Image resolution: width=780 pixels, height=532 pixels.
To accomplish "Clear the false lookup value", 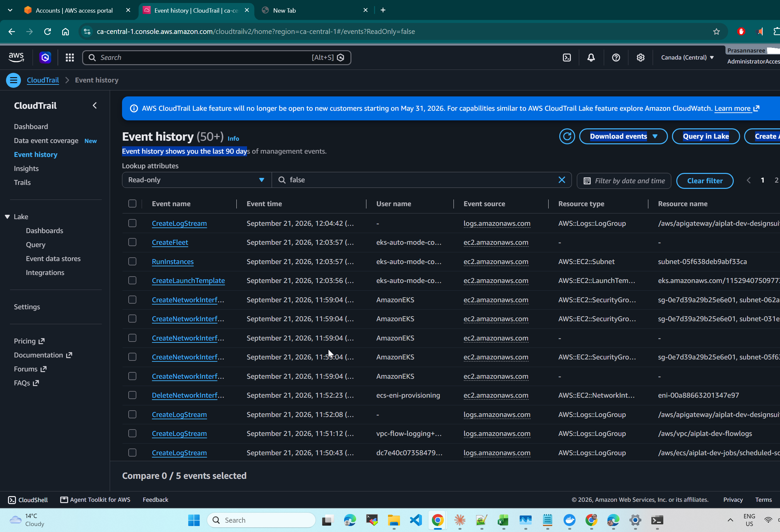I will (562, 180).
